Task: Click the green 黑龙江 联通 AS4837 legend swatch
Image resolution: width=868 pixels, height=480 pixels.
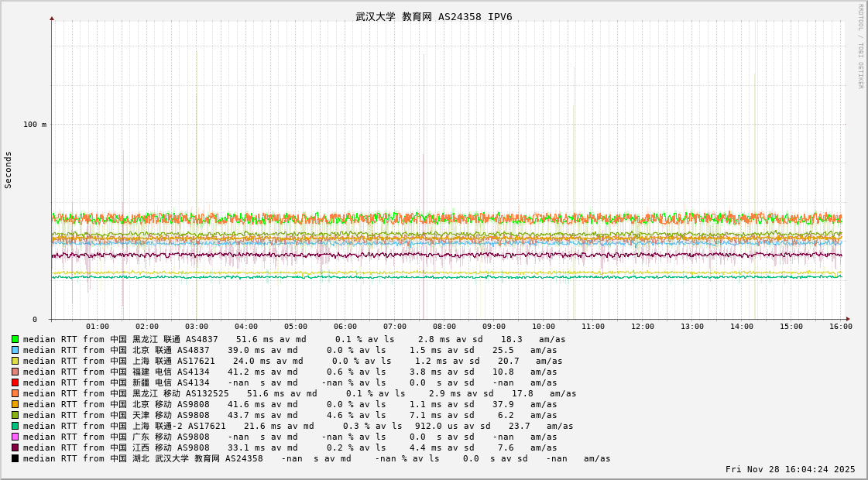Action: point(15,339)
